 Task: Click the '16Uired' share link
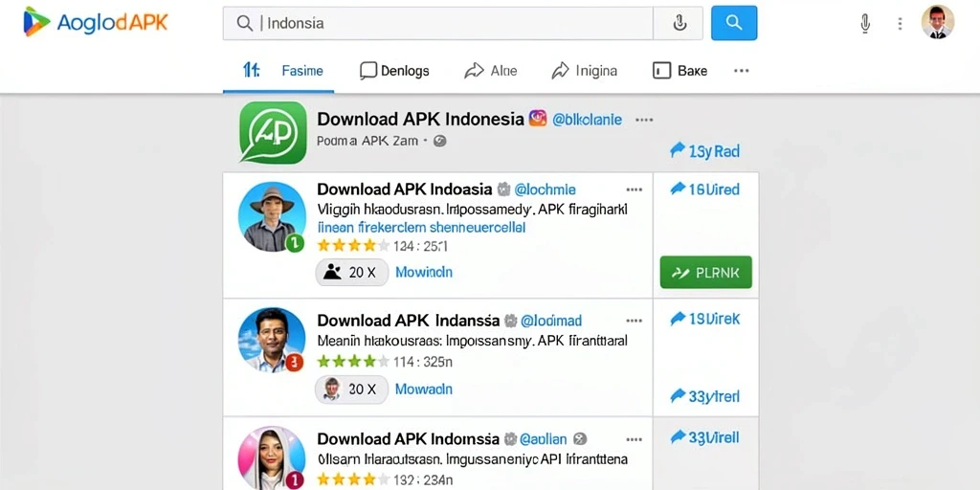[x=704, y=189]
